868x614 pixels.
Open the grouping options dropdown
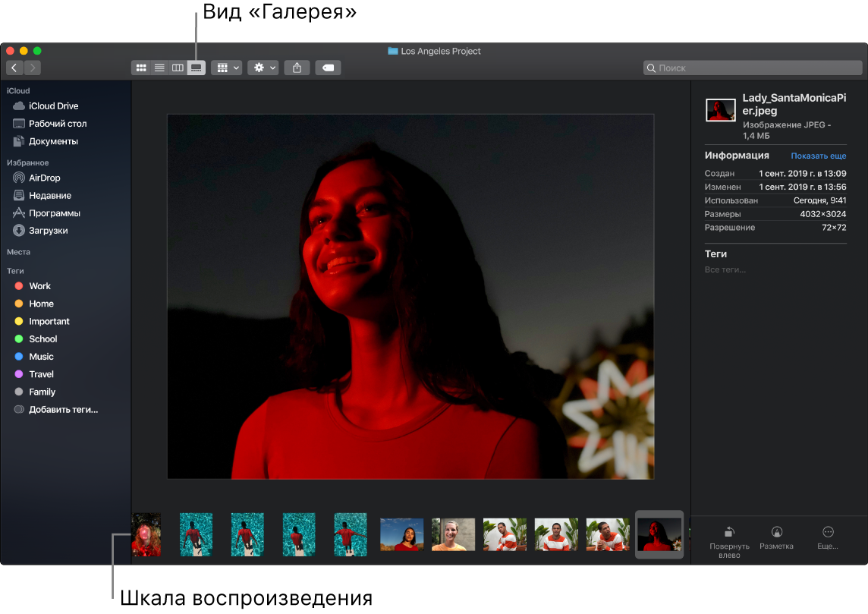pos(226,68)
